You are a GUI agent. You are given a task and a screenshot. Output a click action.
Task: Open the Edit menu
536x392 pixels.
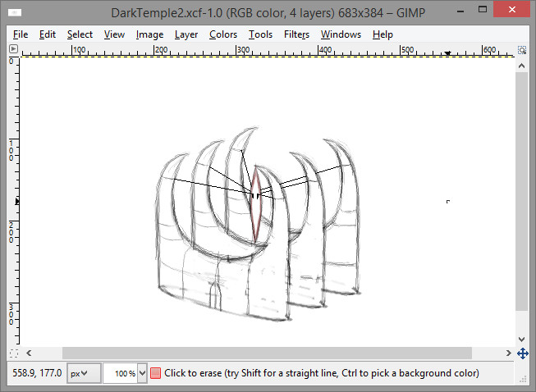coord(47,34)
